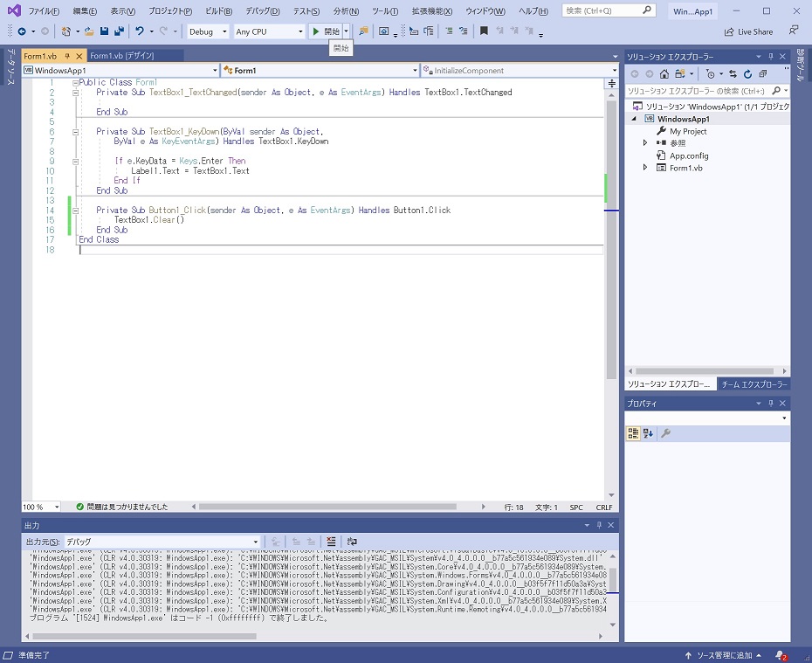Click the New Project toolbar icon
Image resolution: width=812 pixels, height=663 pixels.
pos(65,31)
